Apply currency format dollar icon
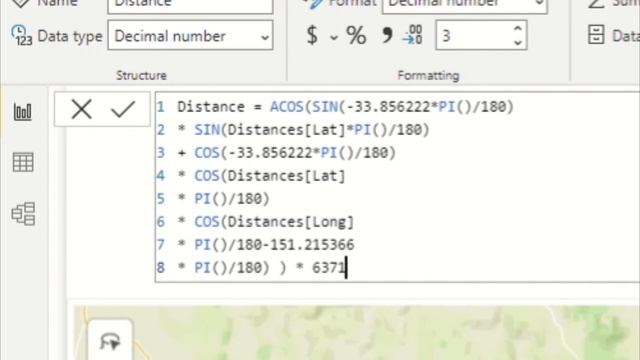The width and height of the screenshot is (640, 360). point(312,35)
